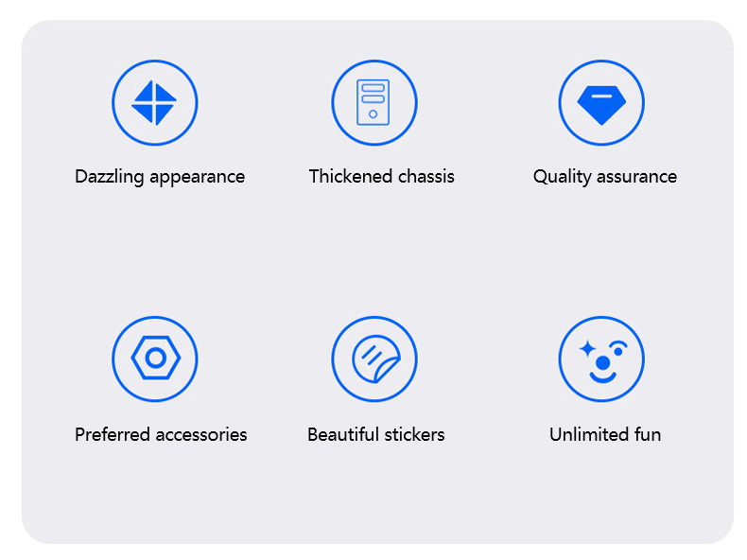Click the "Preferred accessories" text
This screenshot has width=747, height=560.
161,435
